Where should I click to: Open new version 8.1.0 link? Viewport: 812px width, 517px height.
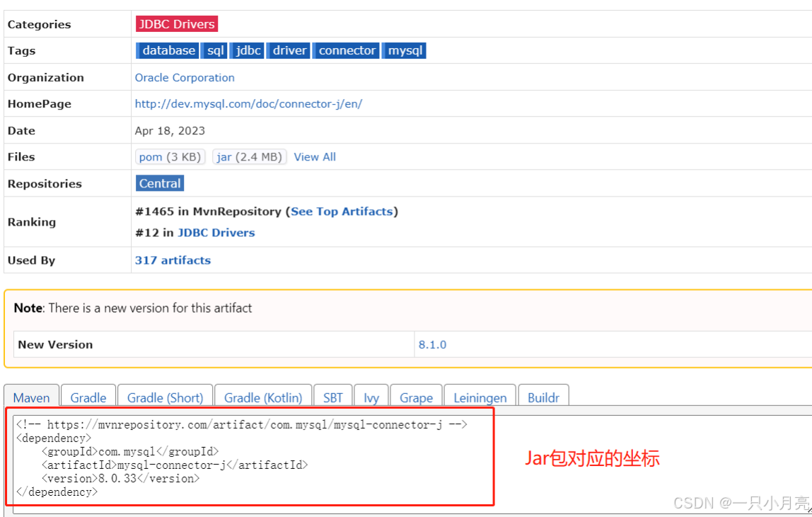tap(432, 344)
